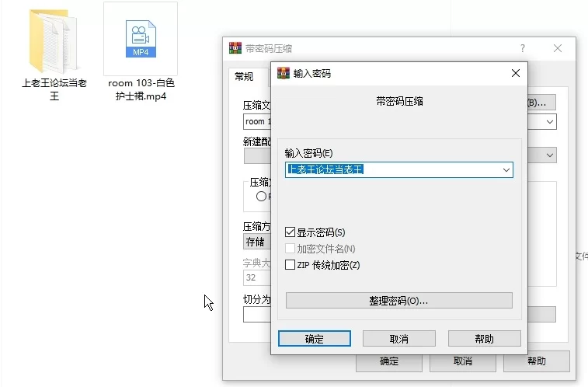588x387 pixels.
Task: Click the archive name field showing room
Action: 257,122
